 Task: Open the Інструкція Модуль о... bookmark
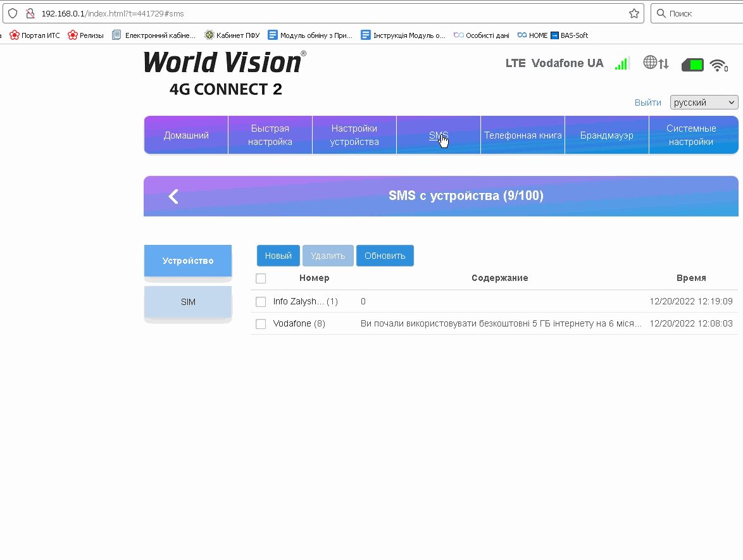coord(403,35)
